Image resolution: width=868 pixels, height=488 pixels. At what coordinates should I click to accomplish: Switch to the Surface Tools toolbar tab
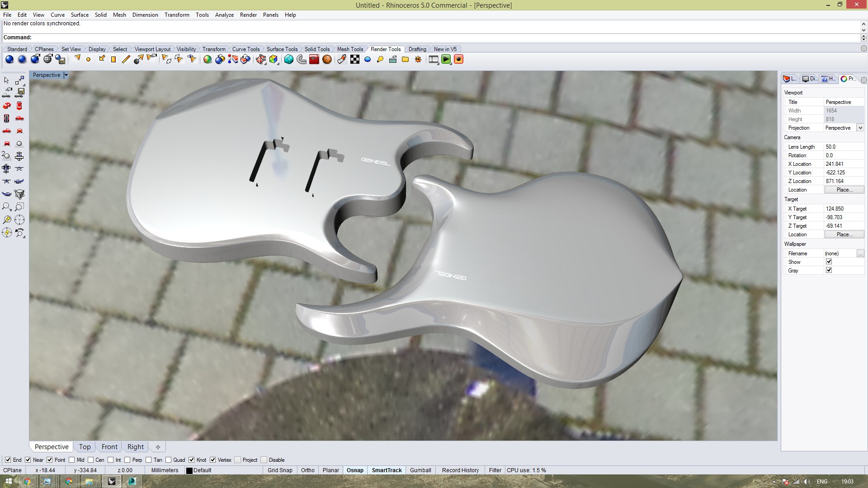[282, 49]
